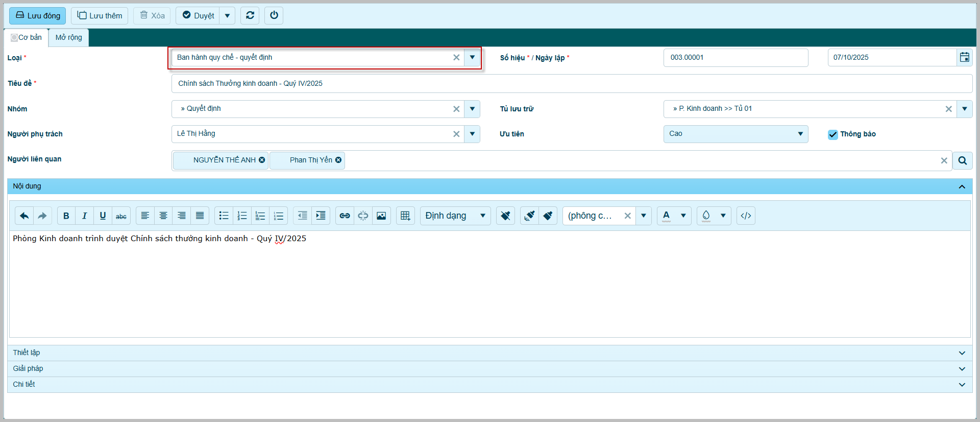Viewport: 980px width, 422px height.
Task: Center align the text
Action: click(163, 216)
